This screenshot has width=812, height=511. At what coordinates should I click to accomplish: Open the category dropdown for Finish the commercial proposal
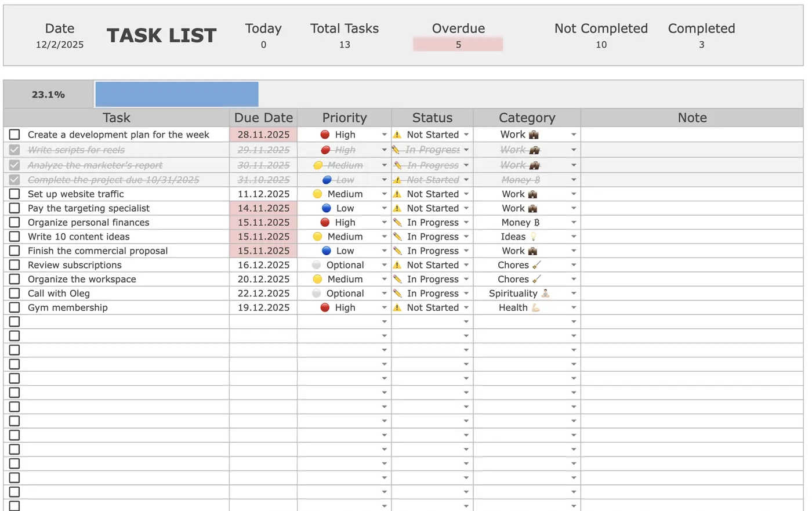574,251
